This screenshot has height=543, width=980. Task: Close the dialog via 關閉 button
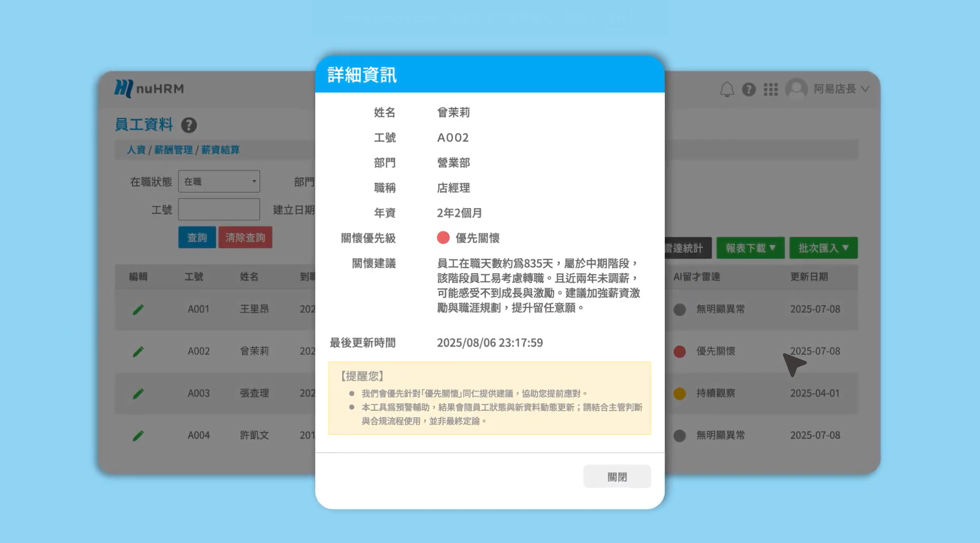point(616,476)
